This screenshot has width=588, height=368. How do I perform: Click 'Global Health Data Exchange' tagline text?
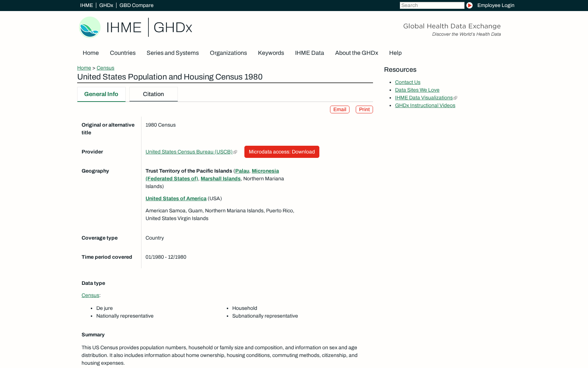tap(452, 26)
